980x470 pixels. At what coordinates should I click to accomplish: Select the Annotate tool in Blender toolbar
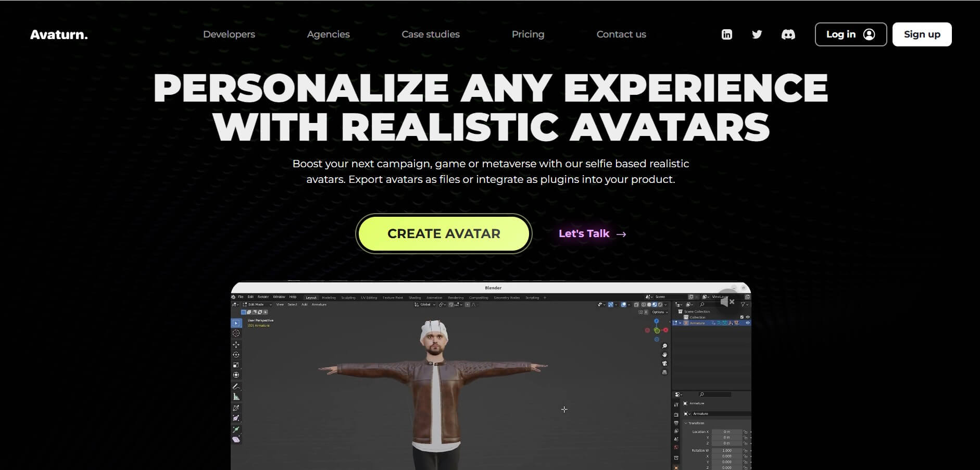236,387
